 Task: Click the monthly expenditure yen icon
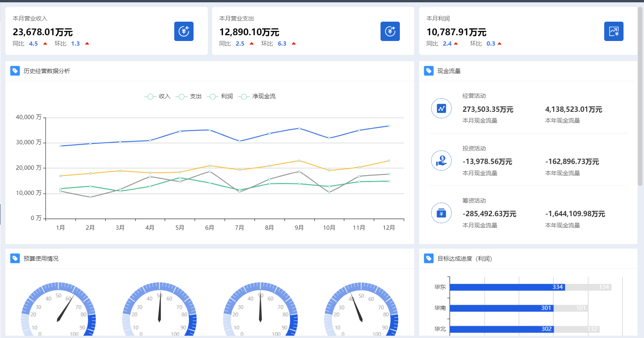[x=390, y=31]
